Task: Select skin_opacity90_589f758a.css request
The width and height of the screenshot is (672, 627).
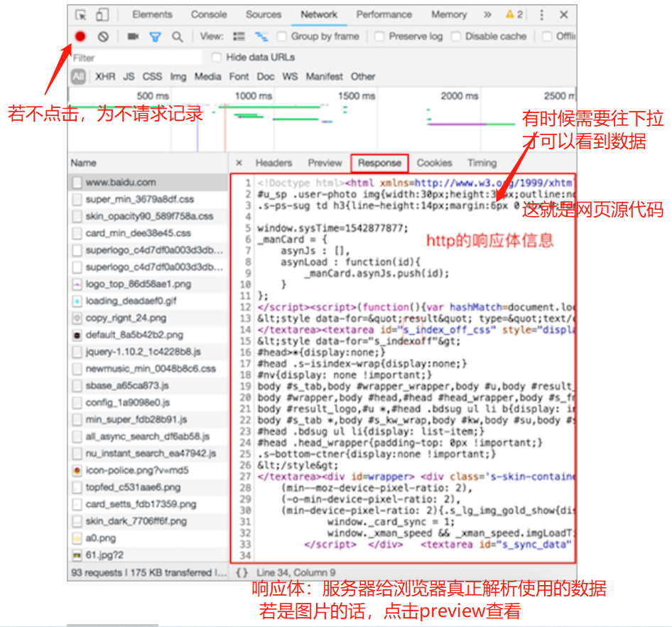Action: click(148, 216)
